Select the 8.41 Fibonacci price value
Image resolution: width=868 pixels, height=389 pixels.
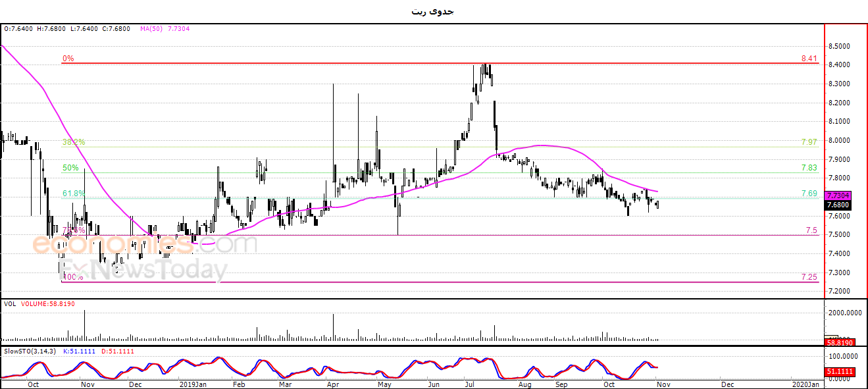809,59
